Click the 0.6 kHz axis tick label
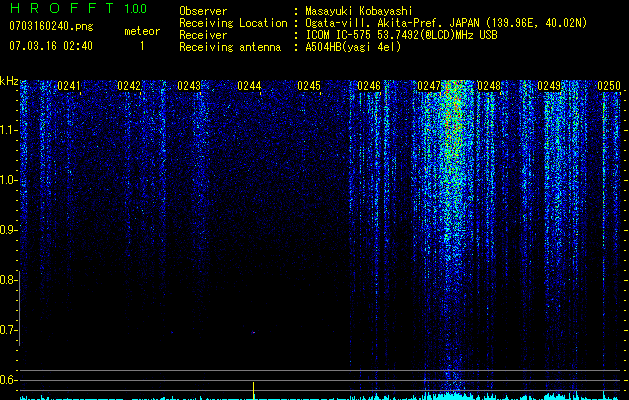The width and height of the screenshot is (629, 400). coord(8,380)
